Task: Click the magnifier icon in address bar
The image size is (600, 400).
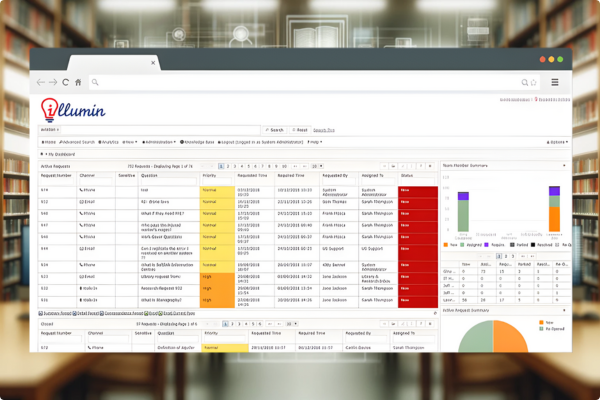Action: (524, 82)
